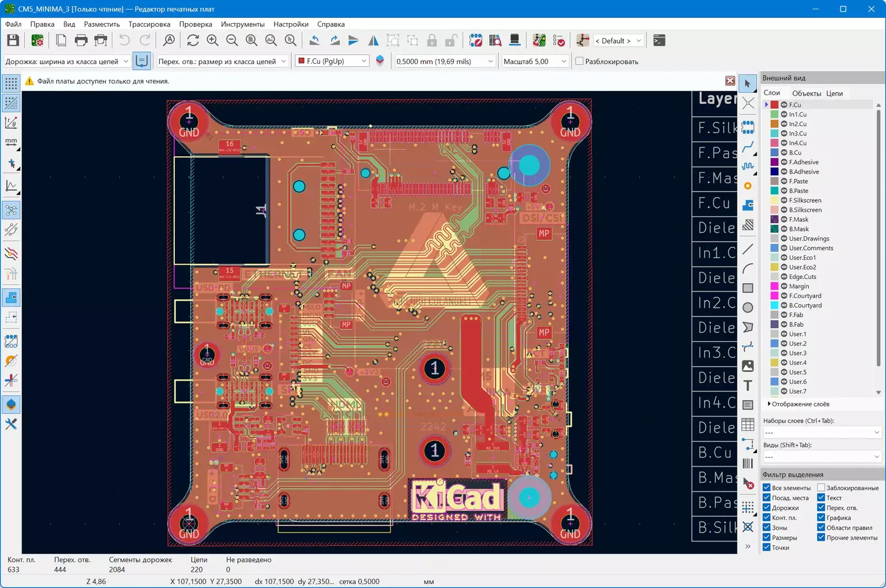Click the Save board icon
Viewport: 886px width, 588px height.
[13, 40]
